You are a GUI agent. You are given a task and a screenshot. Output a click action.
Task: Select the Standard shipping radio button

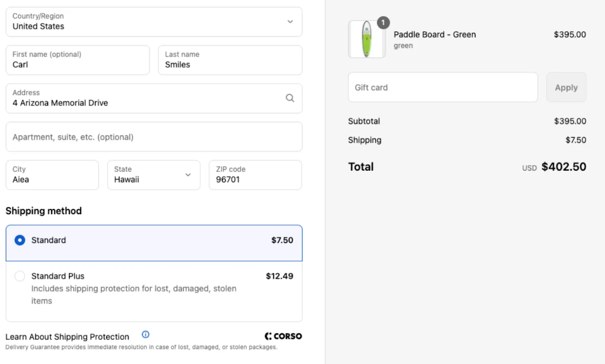[20, 240]
